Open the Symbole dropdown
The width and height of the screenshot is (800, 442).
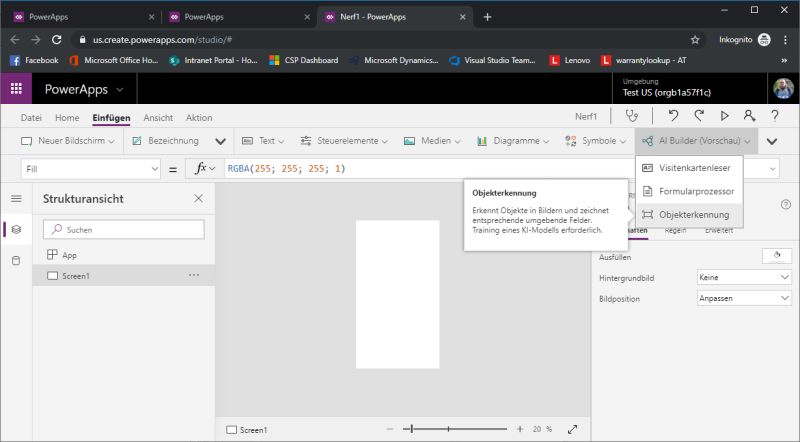tap(595, 141)
